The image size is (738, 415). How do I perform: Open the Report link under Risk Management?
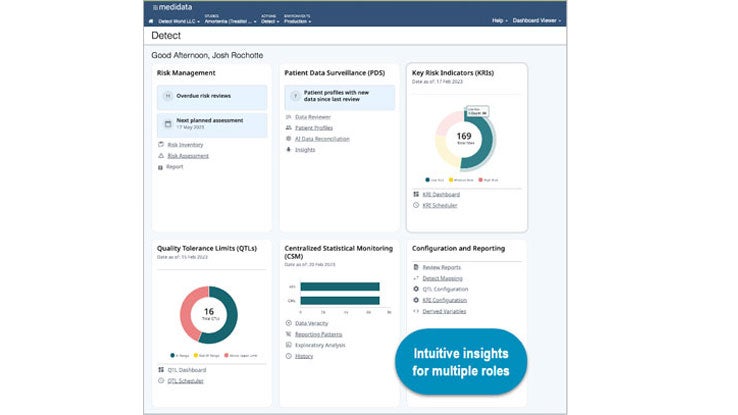coord(175,167)
